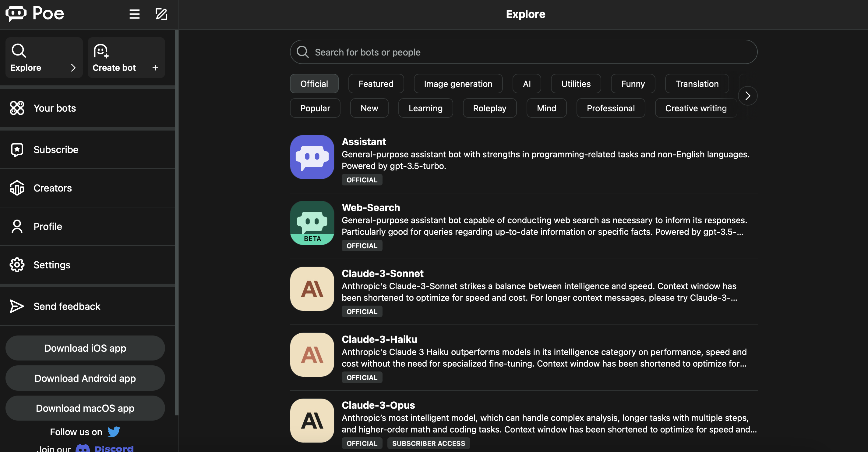Image resolution: width=868 pixels, height=452 pixels.
Task: Click the plus on Create bot
Action: (x=155, y=68)
